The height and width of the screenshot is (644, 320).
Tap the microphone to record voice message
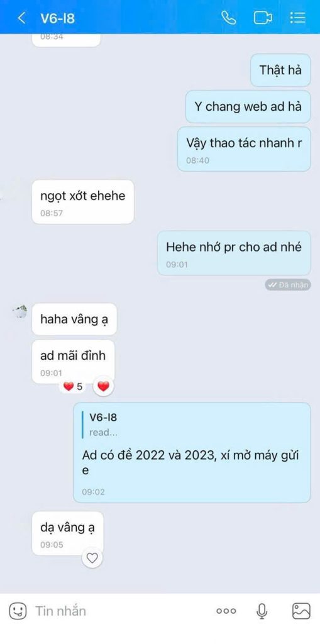pos(262,611)
